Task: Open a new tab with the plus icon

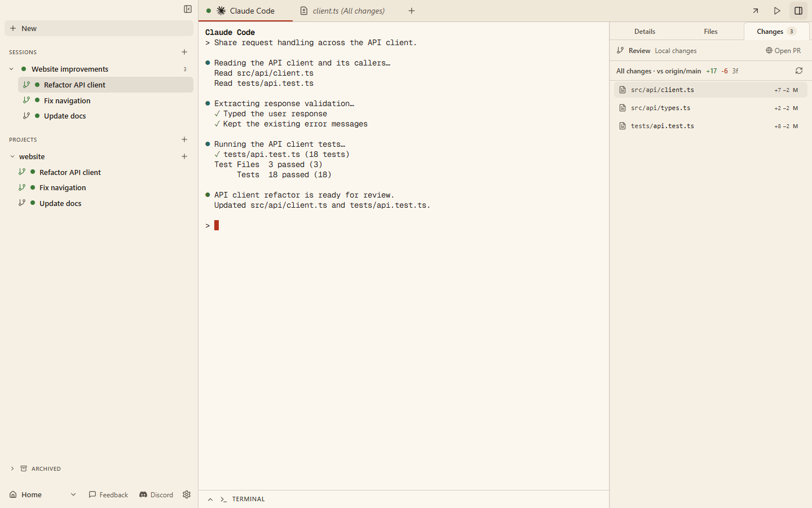Action: [x=412, y=11]
